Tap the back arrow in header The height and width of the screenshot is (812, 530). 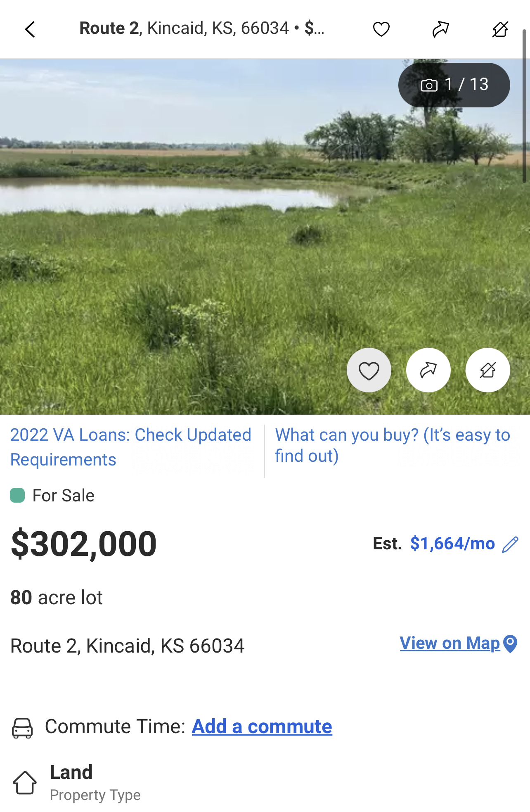30,29
